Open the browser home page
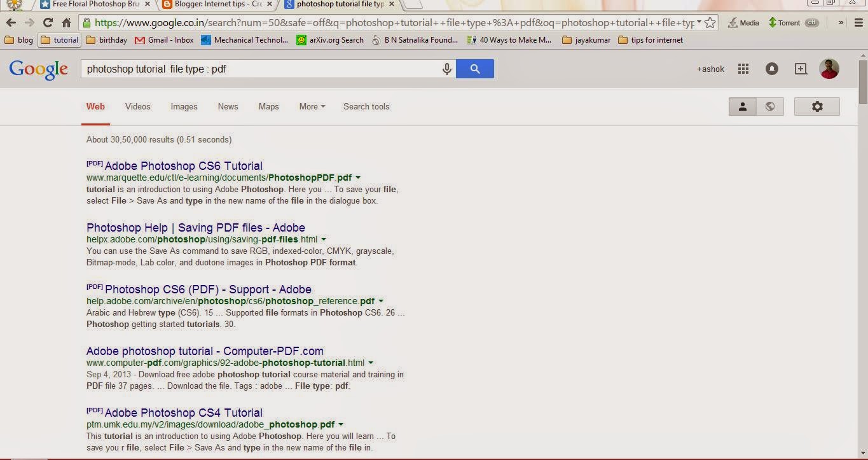868x460 pixels. [66, 23]
